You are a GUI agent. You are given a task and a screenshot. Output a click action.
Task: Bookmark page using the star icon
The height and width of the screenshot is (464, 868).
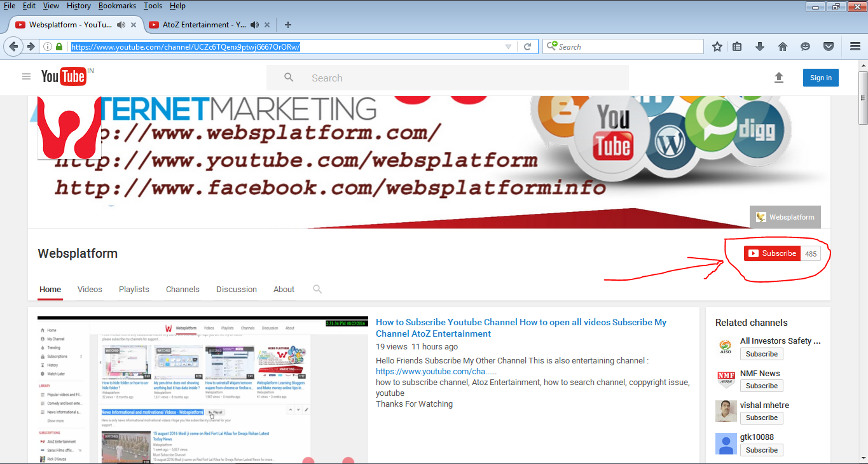[x=718, y=46]
